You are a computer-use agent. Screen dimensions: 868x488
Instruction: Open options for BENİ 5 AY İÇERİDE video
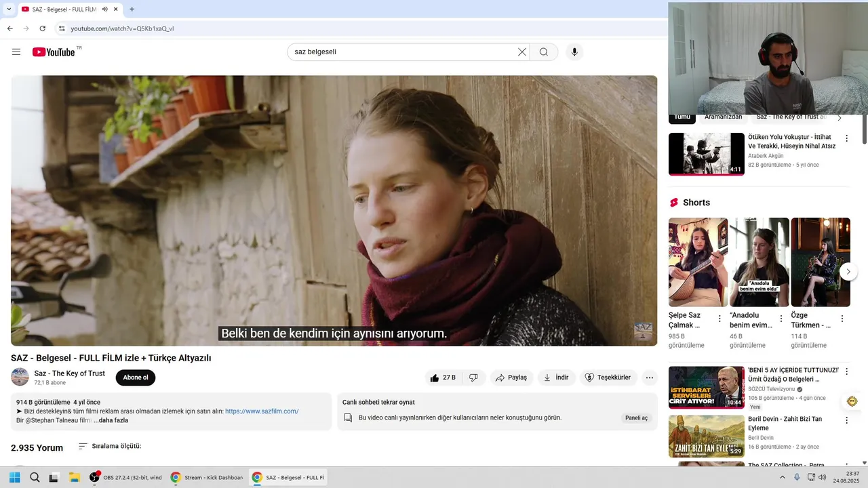coord(846,371)
